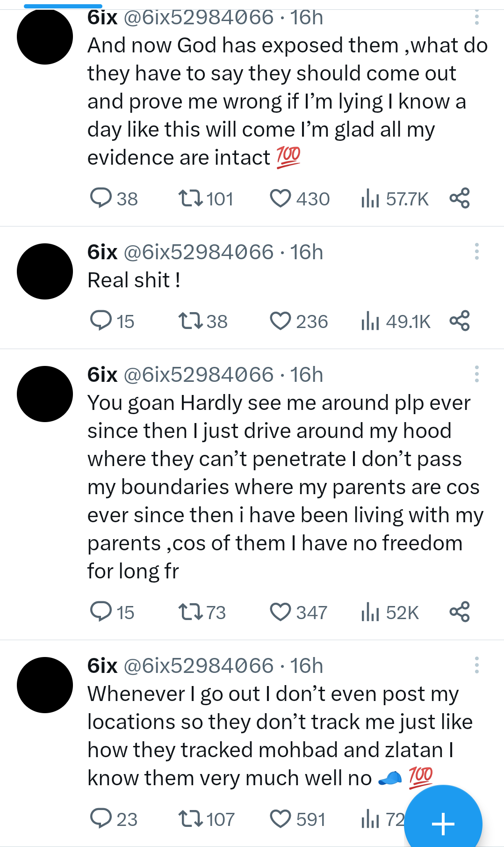
Task: Reply to tweet with 38 comments
Action: (101, 198)
